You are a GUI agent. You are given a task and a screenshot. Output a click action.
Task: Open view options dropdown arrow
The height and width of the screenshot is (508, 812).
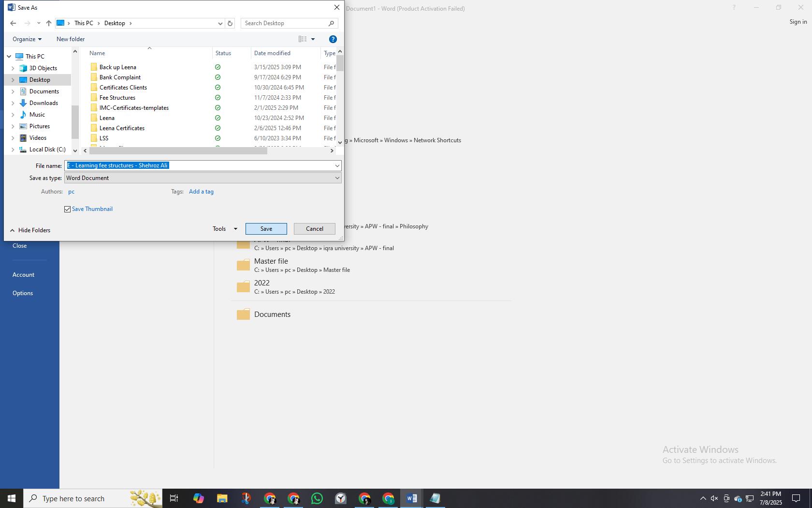pyautogui.click(x=313, y=39)
